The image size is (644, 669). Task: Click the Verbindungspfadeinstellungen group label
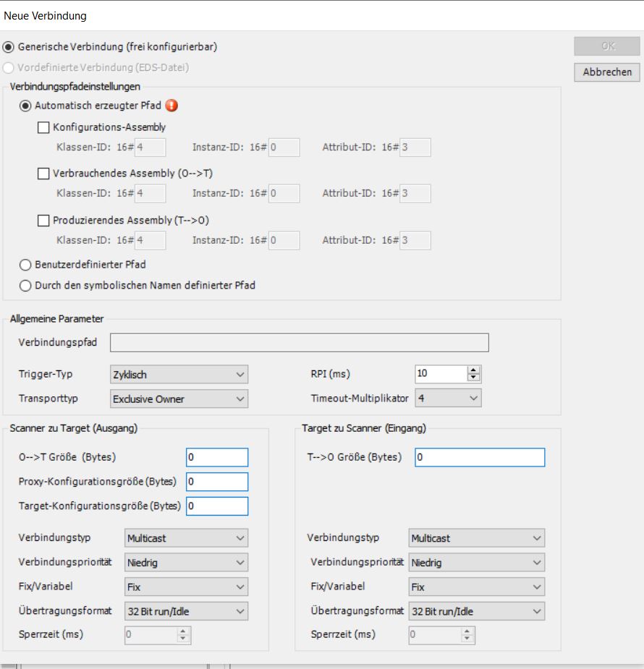[75, 86]
